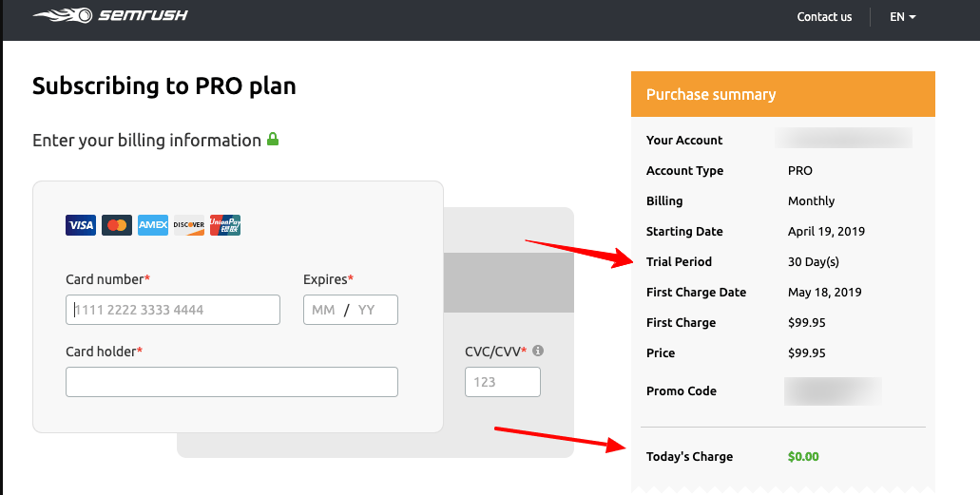The height and width of the screenshot is (495, 980).
Task: Click the Purchase summary header
Action: (x=783, y=94)
